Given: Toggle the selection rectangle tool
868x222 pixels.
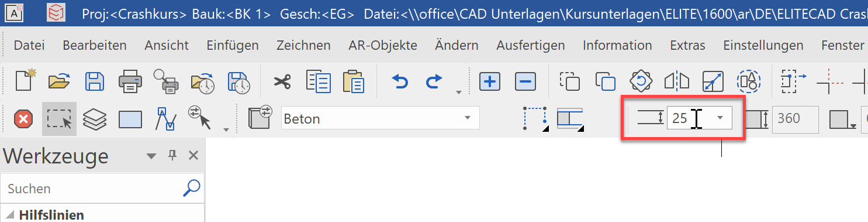Looking at the screenshot, I should (59, 119).
